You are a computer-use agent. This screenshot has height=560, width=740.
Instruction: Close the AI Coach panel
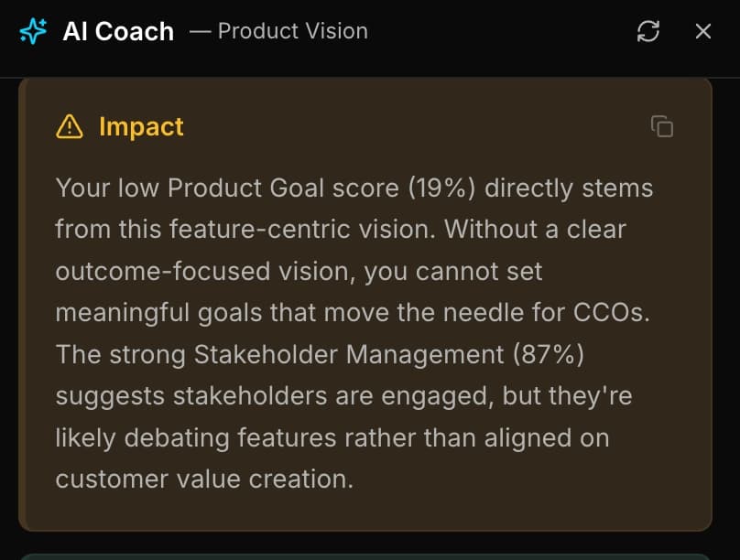(x=702, y=32)
